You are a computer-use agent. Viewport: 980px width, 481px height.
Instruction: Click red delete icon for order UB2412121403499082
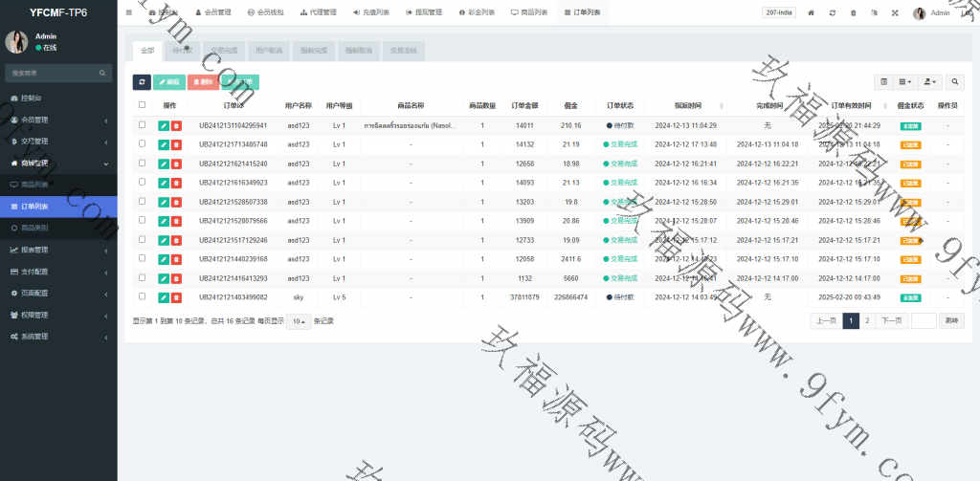[x=176, y=297]
